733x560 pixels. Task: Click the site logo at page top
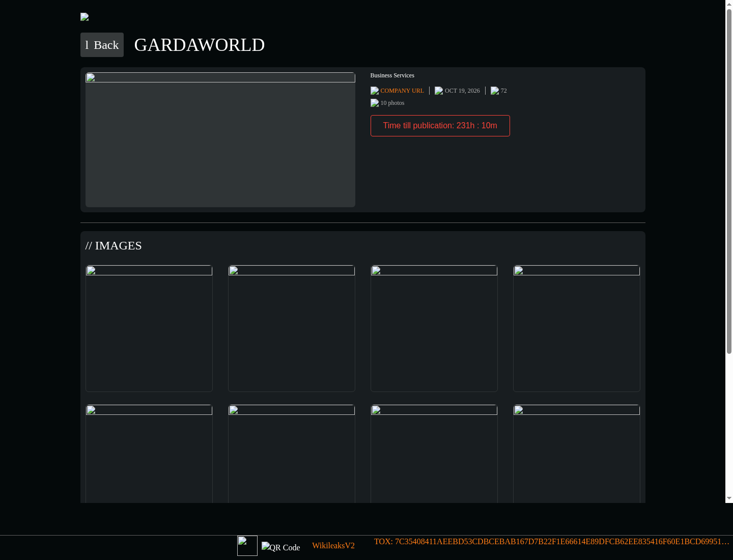pyautogui.click(x=84, y=17)
